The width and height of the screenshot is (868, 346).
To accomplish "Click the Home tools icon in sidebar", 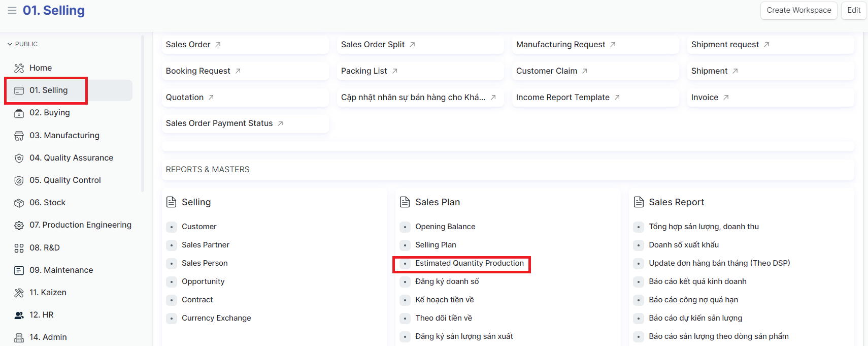I will 19,68.
